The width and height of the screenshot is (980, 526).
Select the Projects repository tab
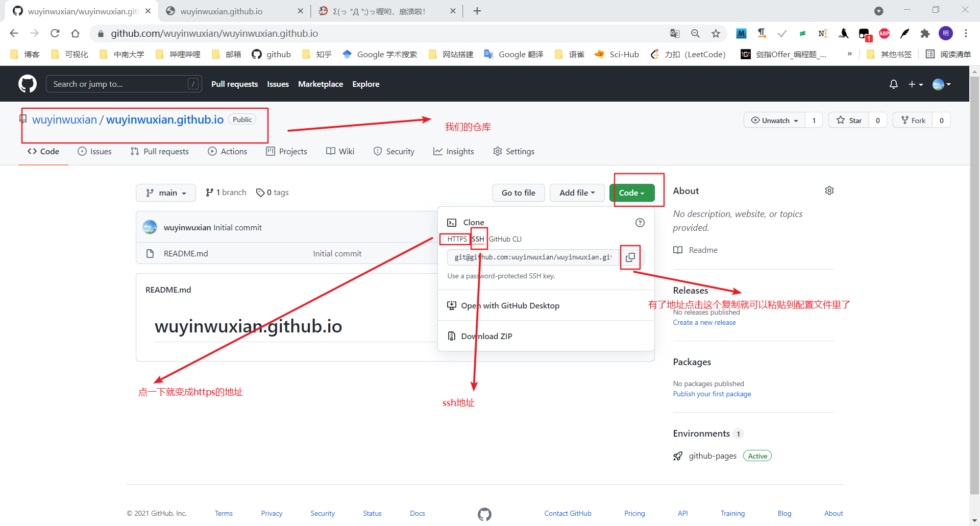pyautogui.click(x=286, y=151)
